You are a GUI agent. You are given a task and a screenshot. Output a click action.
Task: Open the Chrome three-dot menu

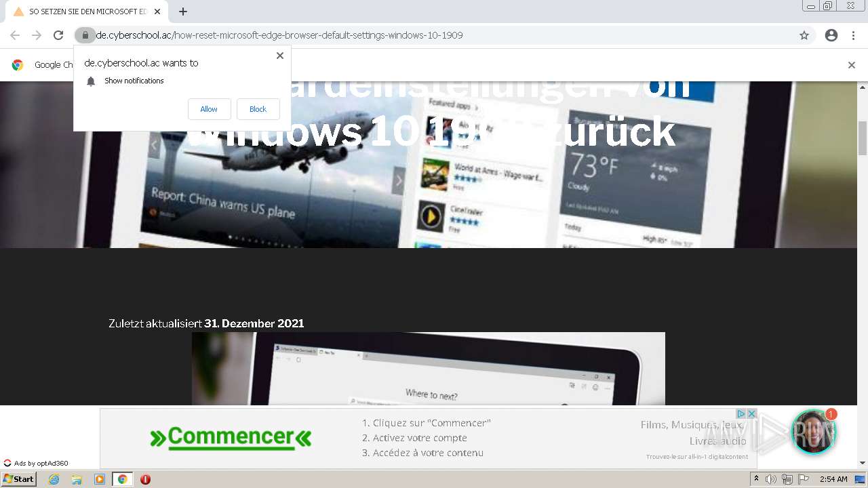[x=853, y=35]
